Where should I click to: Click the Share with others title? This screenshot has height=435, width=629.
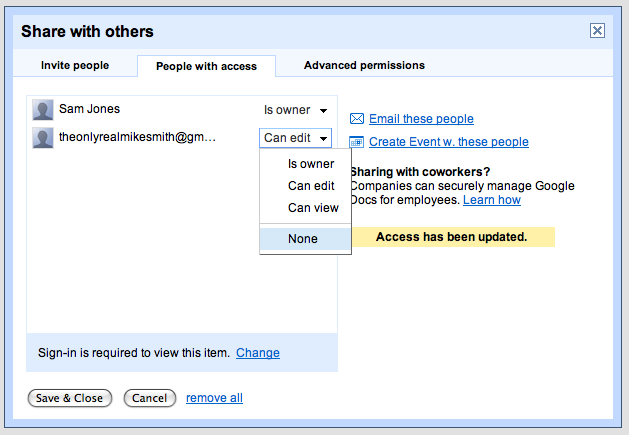(87, 31)
